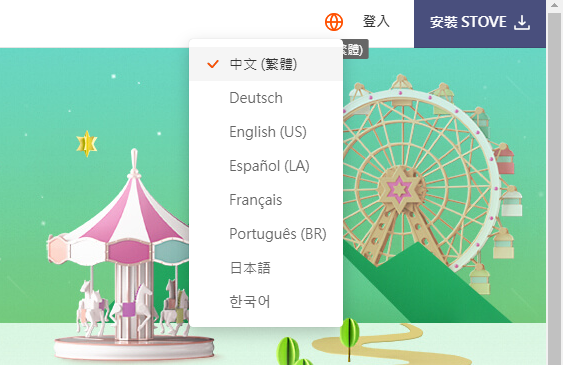Screen dimensions: 563x365
Task: Select 日本語 from the dropdown
Action: click(x=266, y=268)
